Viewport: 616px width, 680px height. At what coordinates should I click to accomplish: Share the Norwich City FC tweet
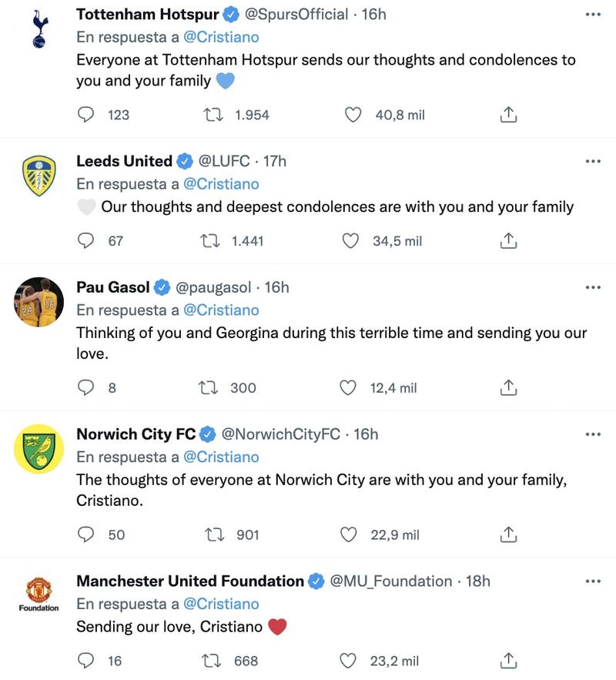(508, 534)
